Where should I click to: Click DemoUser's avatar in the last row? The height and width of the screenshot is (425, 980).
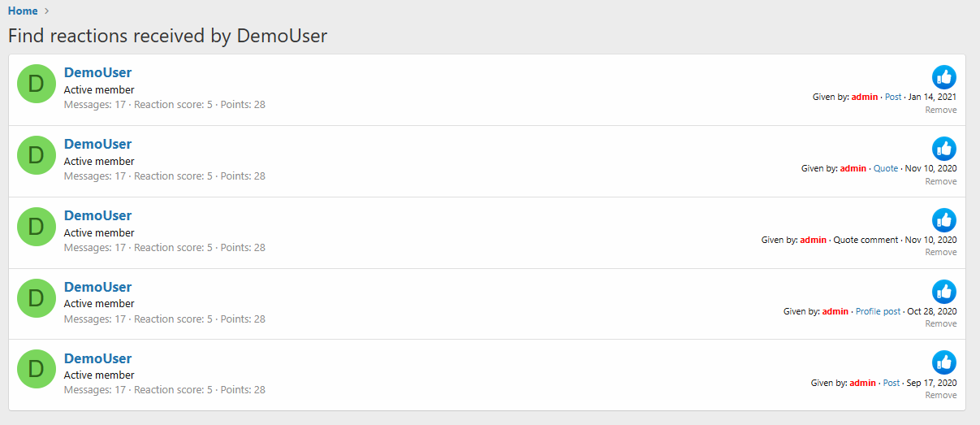click(x=37, y=369)
